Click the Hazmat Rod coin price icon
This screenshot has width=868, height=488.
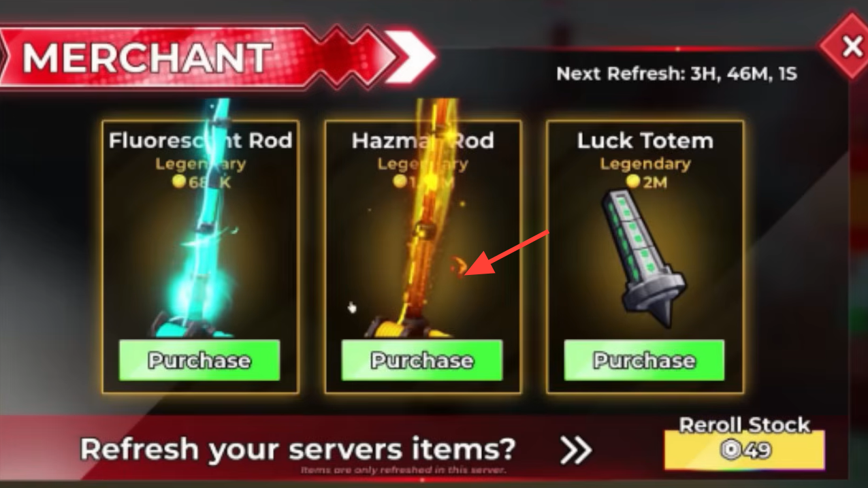400,181
